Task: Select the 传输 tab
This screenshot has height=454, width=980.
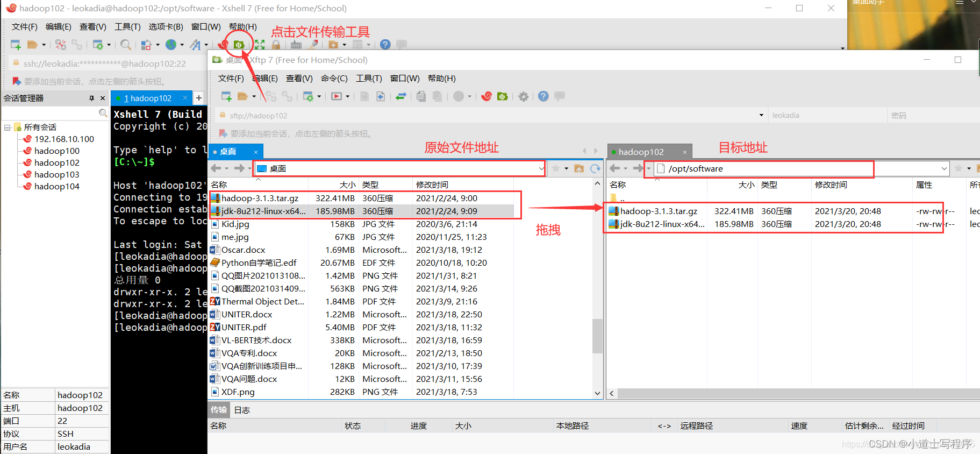Action: [x=219, y=410]
